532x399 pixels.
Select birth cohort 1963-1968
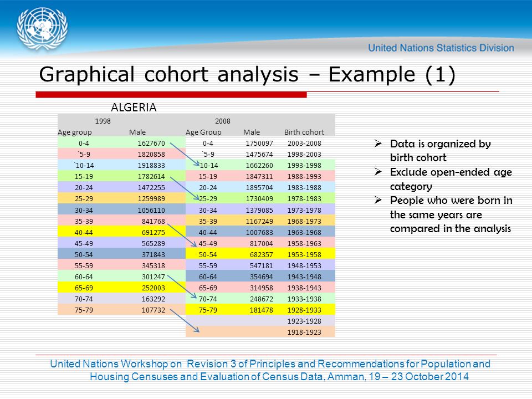coord(304,232)
